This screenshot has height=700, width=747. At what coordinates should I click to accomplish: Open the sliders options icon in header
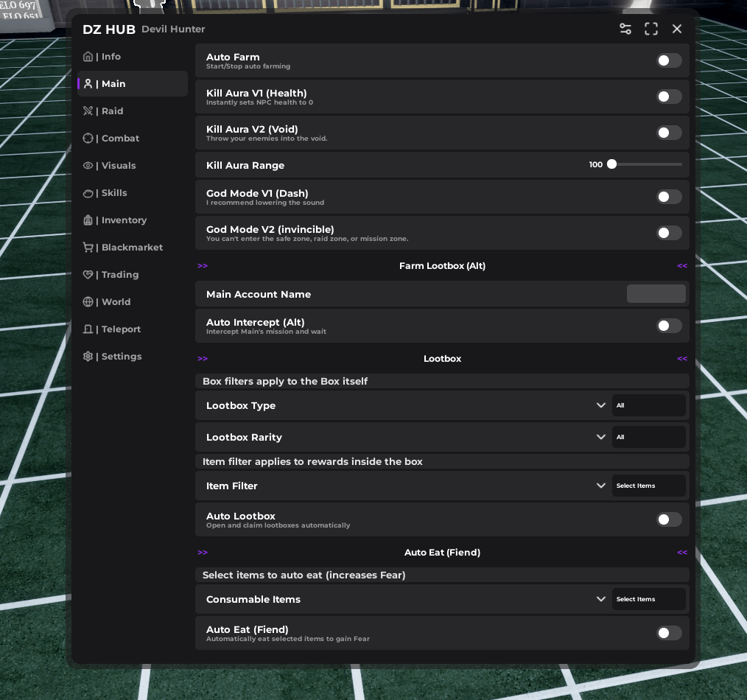click(x=625, y=29)
